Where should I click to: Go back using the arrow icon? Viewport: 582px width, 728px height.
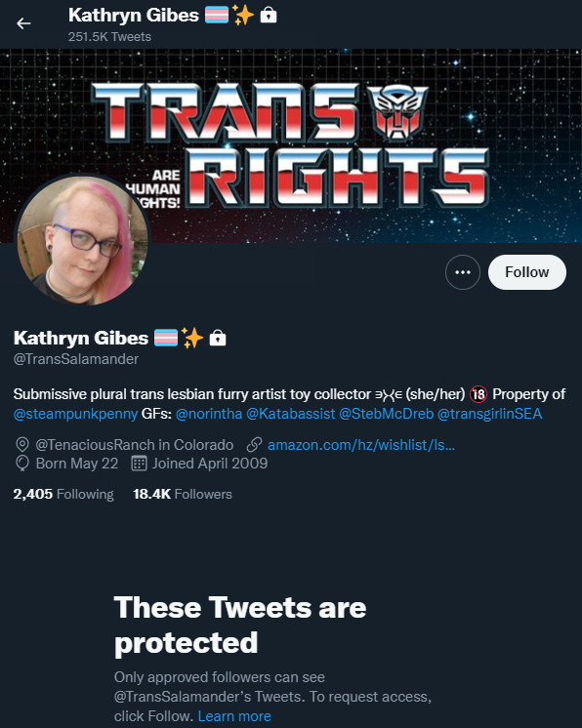(x=23, y=23)
